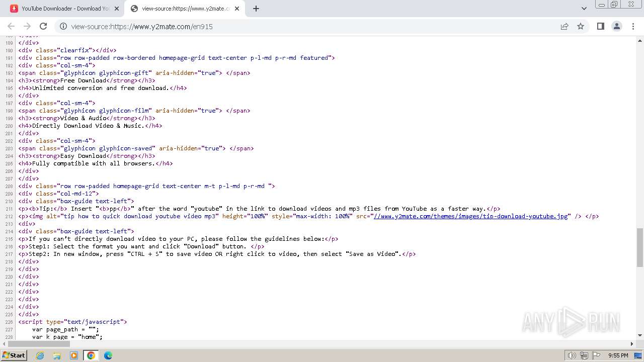Click the 'var page_path' script line

coord(66,329)
